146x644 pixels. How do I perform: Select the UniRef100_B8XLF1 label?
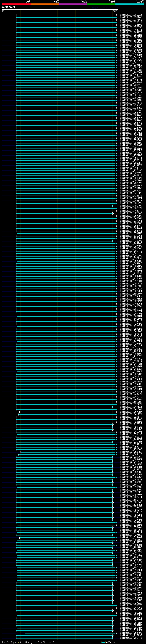pyautogui.click(x=131, y=67)
